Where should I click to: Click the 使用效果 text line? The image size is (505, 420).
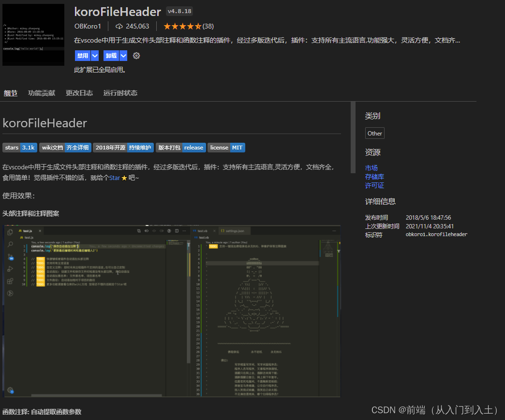pyautogui.click(x=19, y=196)
